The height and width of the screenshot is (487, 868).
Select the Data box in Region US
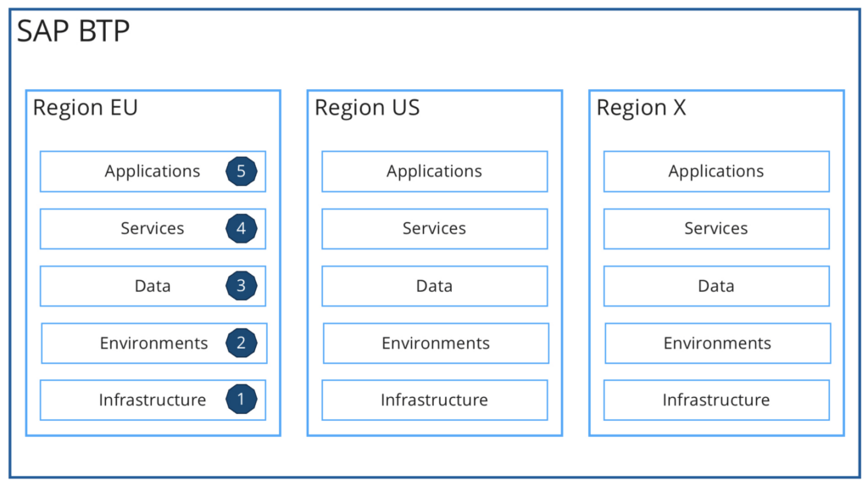point(434,286)
